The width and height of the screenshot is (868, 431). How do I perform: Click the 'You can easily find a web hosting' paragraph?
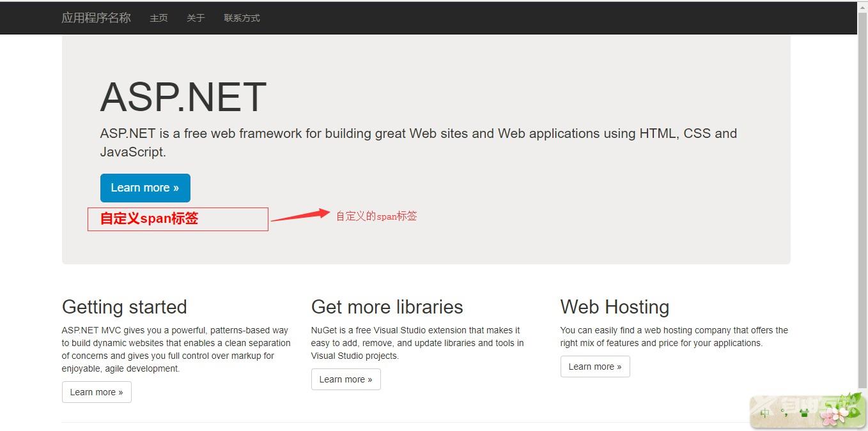point(674,336)
